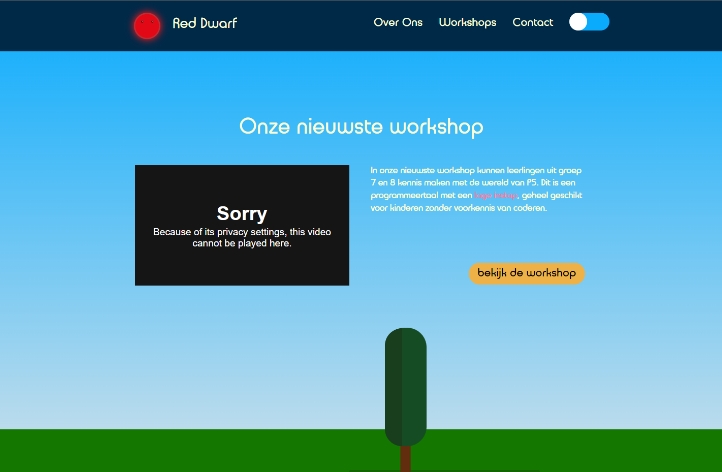Viewport: 722px width, 472px height.
Task: Open the Contact page
Action: [x=532, y=22]
